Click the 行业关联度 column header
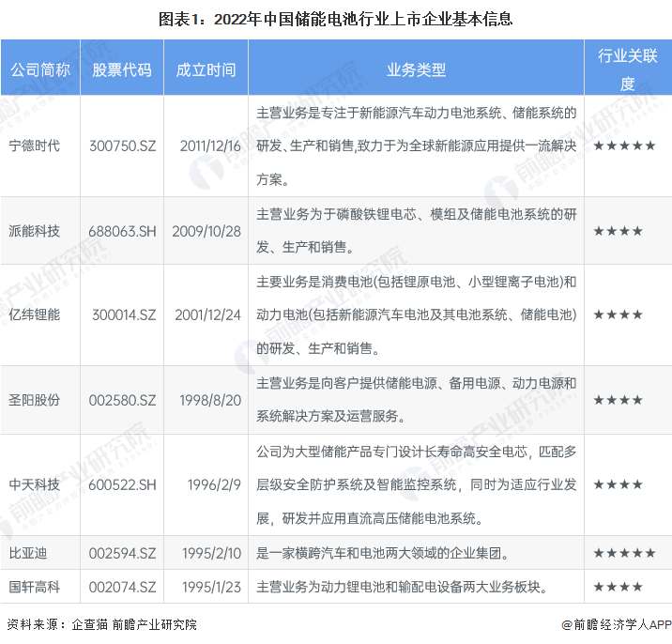Screen dimensions: 672x644 coord(627,70)
